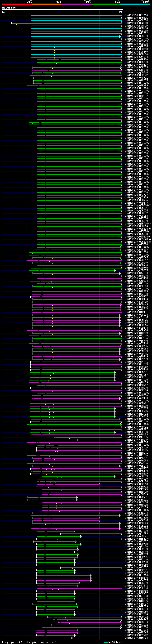Screen dimensions: 152x644
Task: Select the UniRef100_C6LTJ0 label
Action: click(x=137, y=588)
